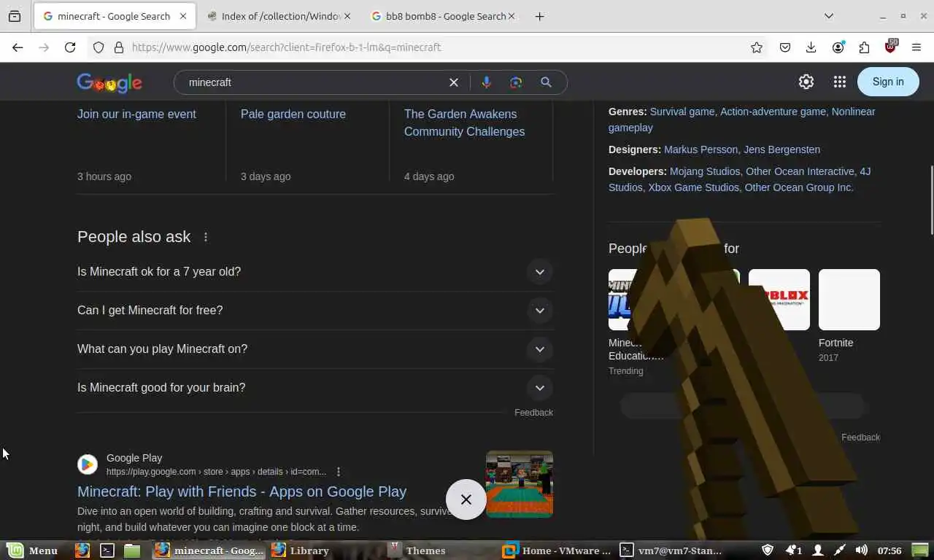Open 'The Garden Awakens Community Challenges' card
Screen dimensions: 934x560
coord(465,123)
